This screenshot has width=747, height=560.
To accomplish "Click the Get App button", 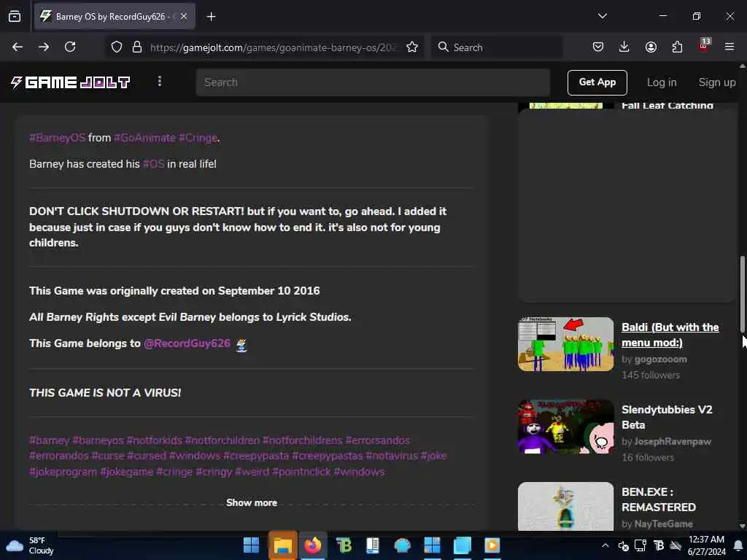I will pos(597,82).
